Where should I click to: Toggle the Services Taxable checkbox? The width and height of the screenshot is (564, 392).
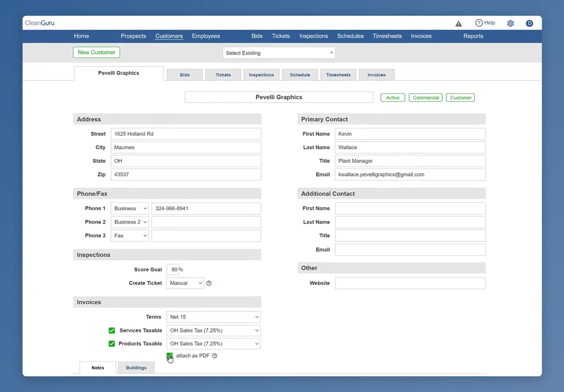(112, 330)
